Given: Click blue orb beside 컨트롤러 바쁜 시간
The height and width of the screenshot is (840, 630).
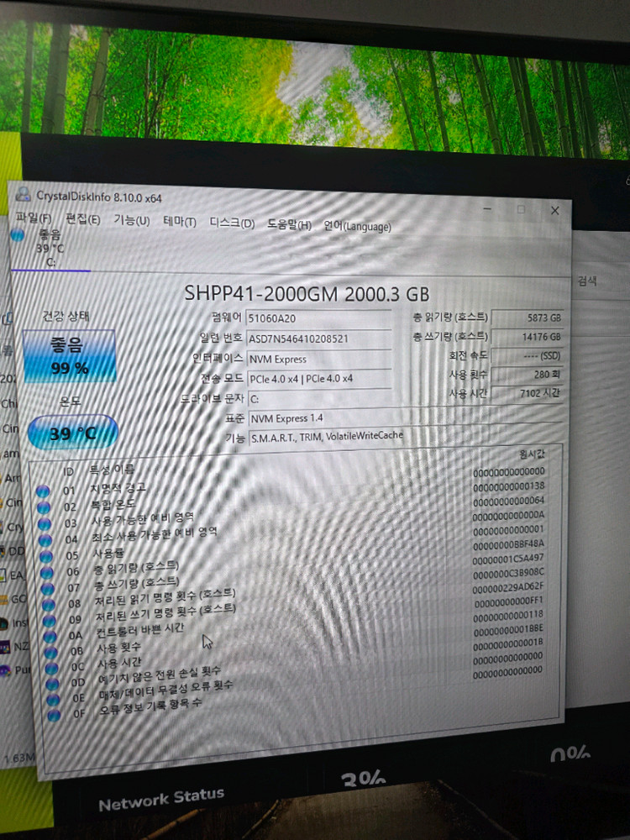Looking at the screenshot, I should pyautogui.click(x=50, y=636).
